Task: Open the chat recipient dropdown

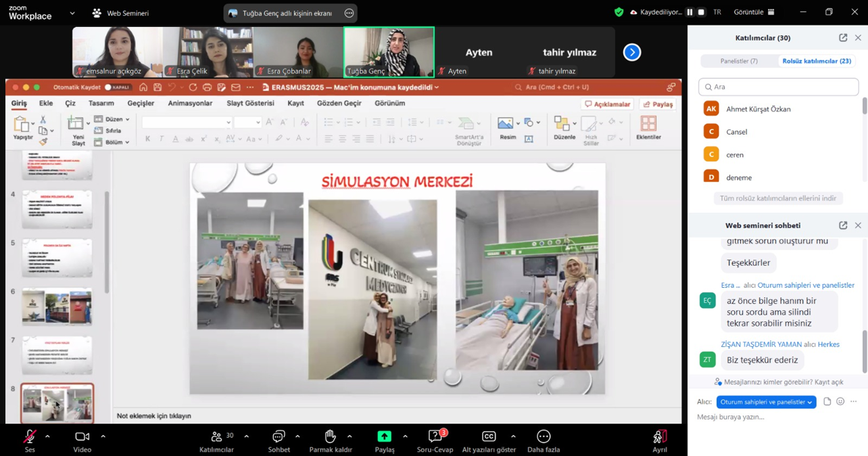Action: click(x=765, y=402)
